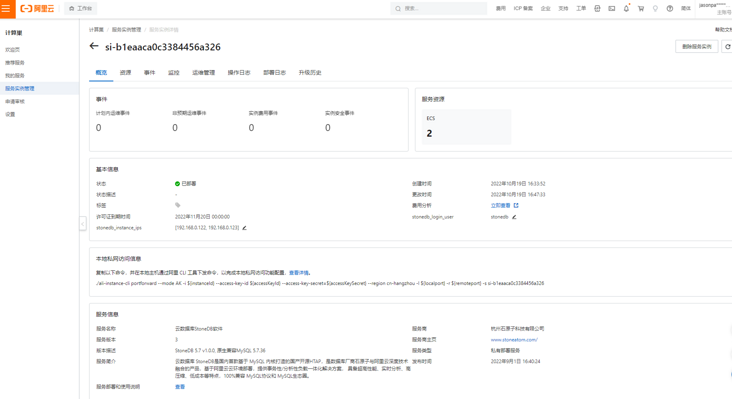This screenshot has height=399, width=732.
Task: Edit stonedb_login_user with pencil icon
Action: (x=514, y=217)
